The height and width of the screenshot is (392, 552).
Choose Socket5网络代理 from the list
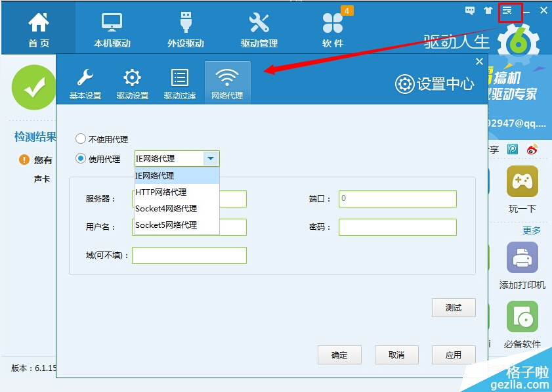tap(166, 225)
